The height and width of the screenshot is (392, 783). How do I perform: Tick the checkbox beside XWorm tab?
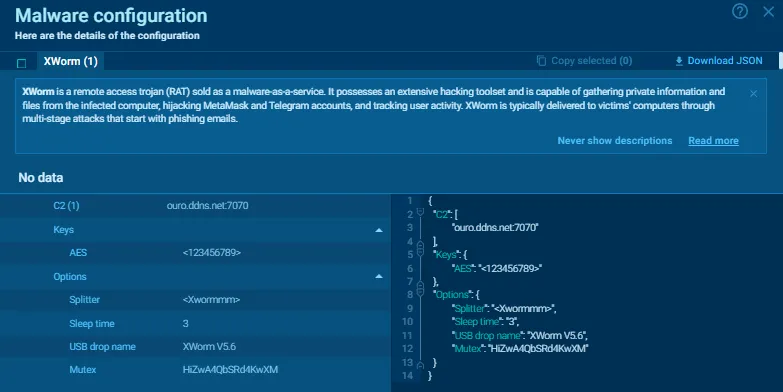pyautogui.click(x=21, y=63)
